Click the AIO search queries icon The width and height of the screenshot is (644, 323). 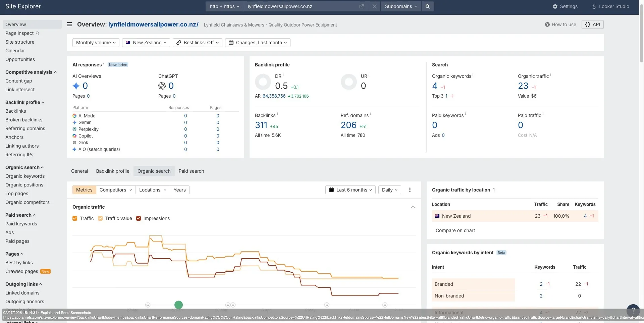[74, 149]
